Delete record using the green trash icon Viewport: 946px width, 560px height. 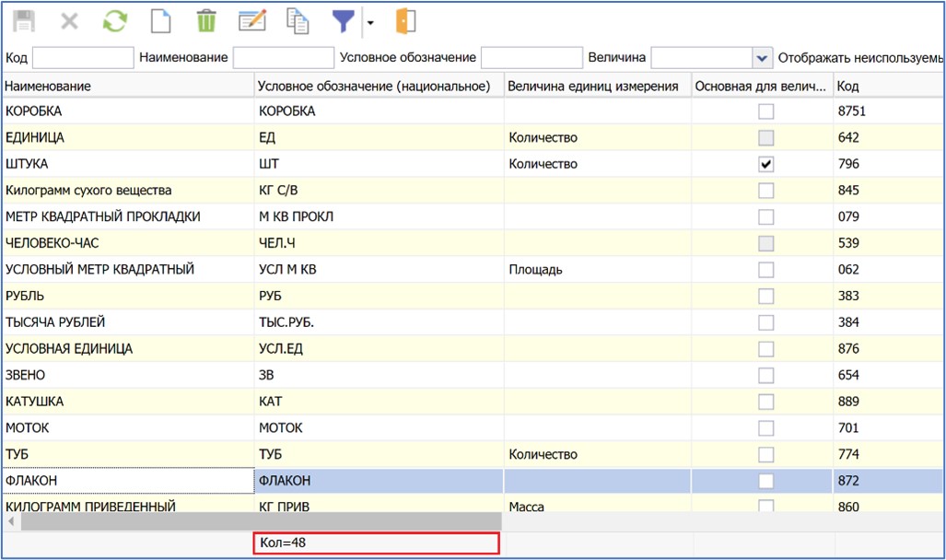point(206,21)
